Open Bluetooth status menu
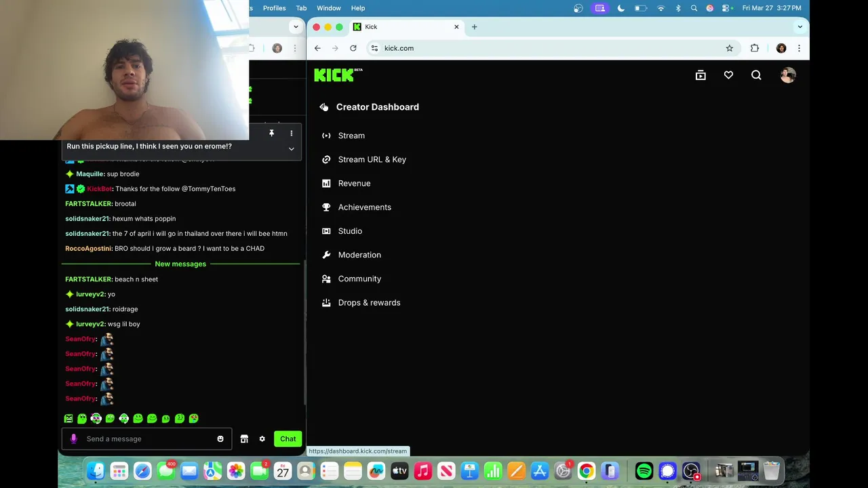This screenshot has height=488, width=868. (678, 8)
